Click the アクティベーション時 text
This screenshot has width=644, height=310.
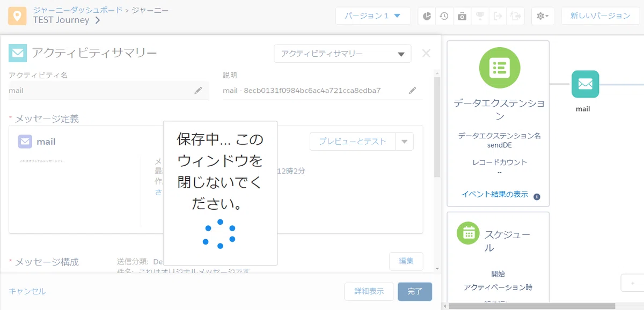[498, 287]
